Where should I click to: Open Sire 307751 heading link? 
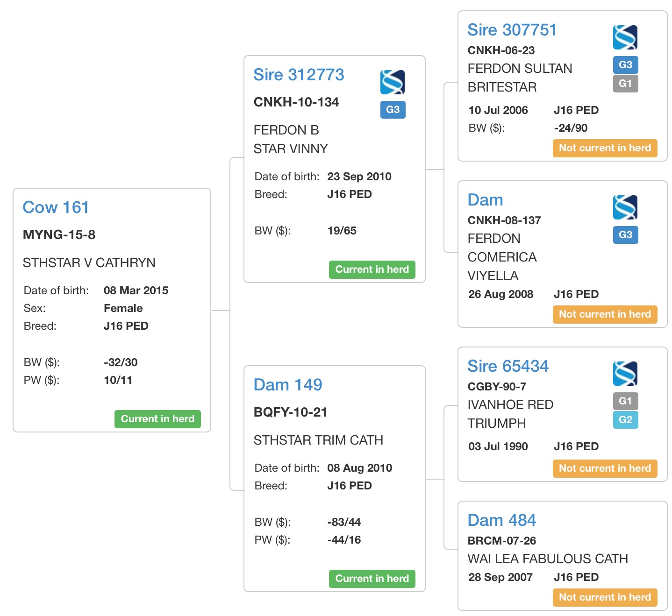512,30
